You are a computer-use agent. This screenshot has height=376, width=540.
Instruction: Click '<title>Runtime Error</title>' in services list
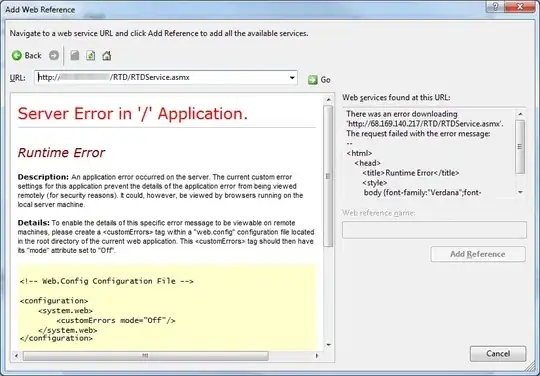coord(411,173)
